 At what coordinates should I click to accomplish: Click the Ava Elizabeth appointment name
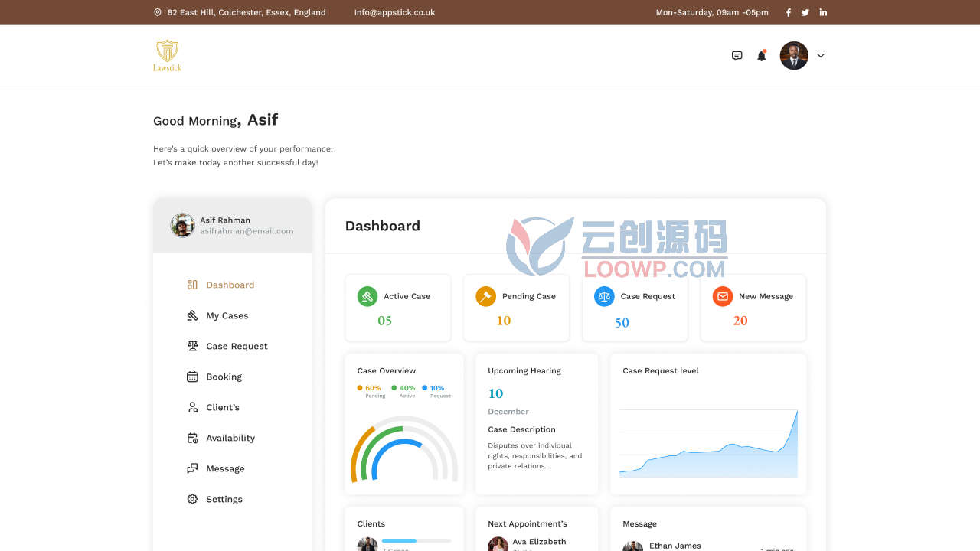(x=539, y=542)
